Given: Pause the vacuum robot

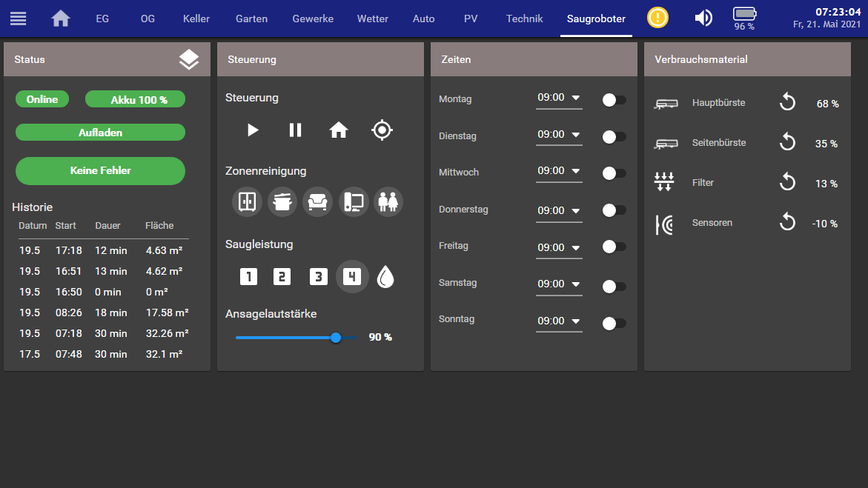Looking at the screenshot, I should coord(295,130).
